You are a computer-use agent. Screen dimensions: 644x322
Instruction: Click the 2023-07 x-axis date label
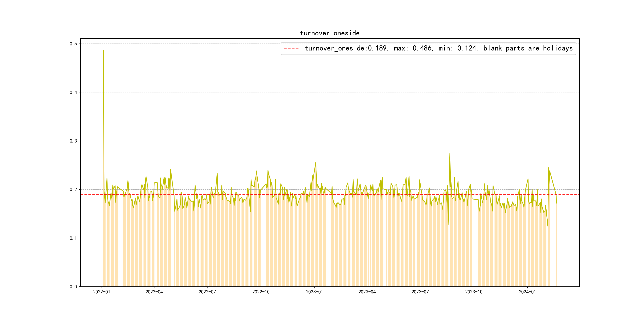coord(420,292)
